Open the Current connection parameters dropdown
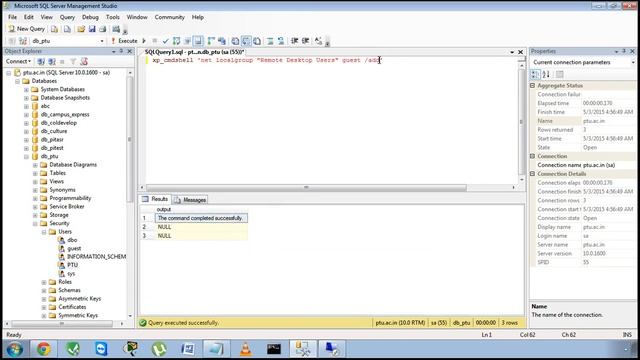The image size is (640, 360). pos(633,62)
